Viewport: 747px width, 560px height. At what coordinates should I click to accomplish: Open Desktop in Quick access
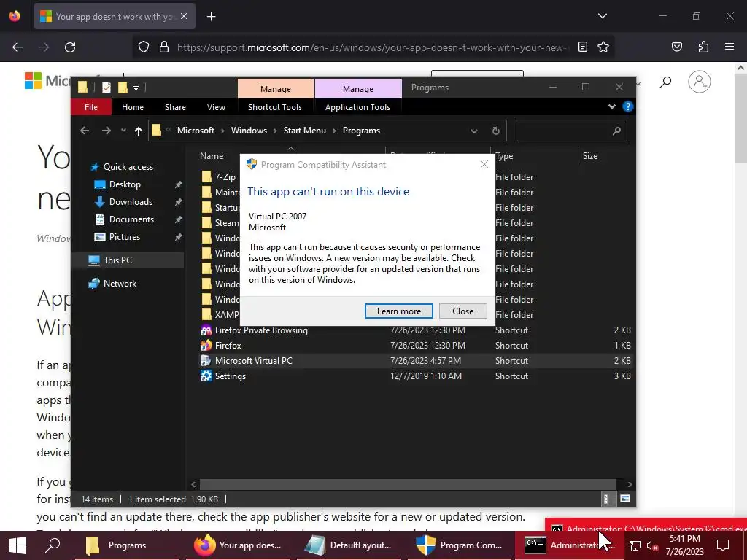pyautogui.click(x=125, y=184)
